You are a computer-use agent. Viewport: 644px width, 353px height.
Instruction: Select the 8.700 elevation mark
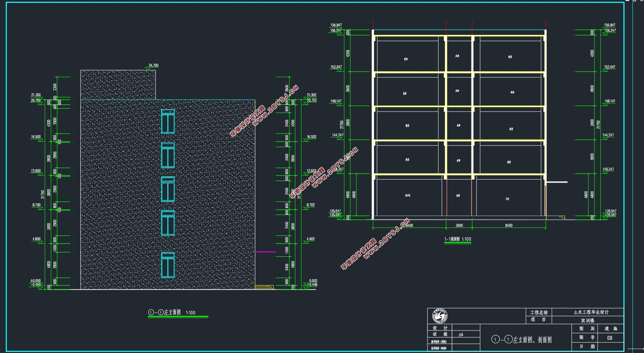36,205
